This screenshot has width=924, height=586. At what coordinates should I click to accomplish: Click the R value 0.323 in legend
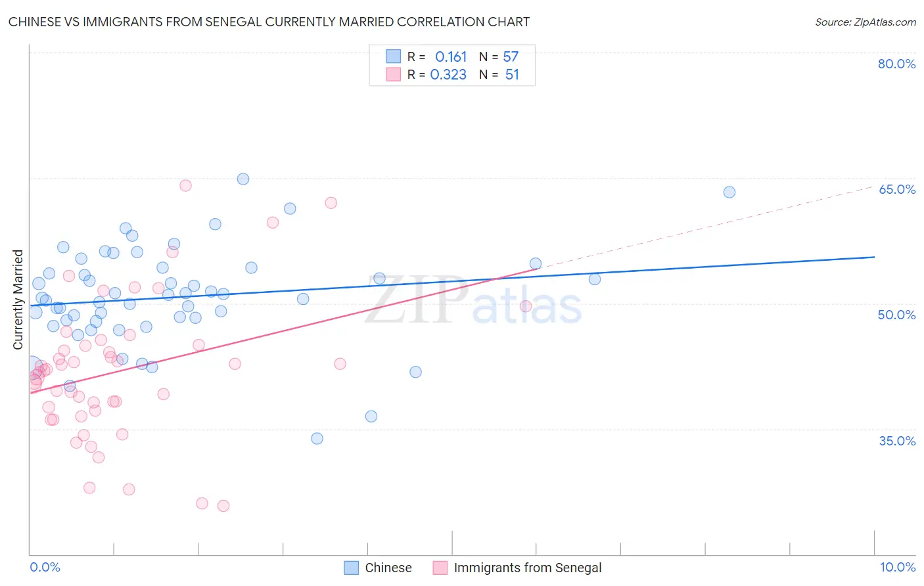448,74
